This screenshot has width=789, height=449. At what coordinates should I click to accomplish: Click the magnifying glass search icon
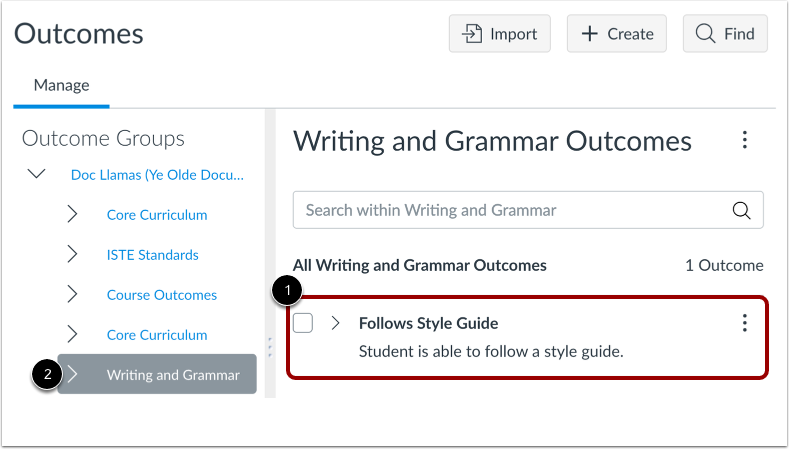741,210
